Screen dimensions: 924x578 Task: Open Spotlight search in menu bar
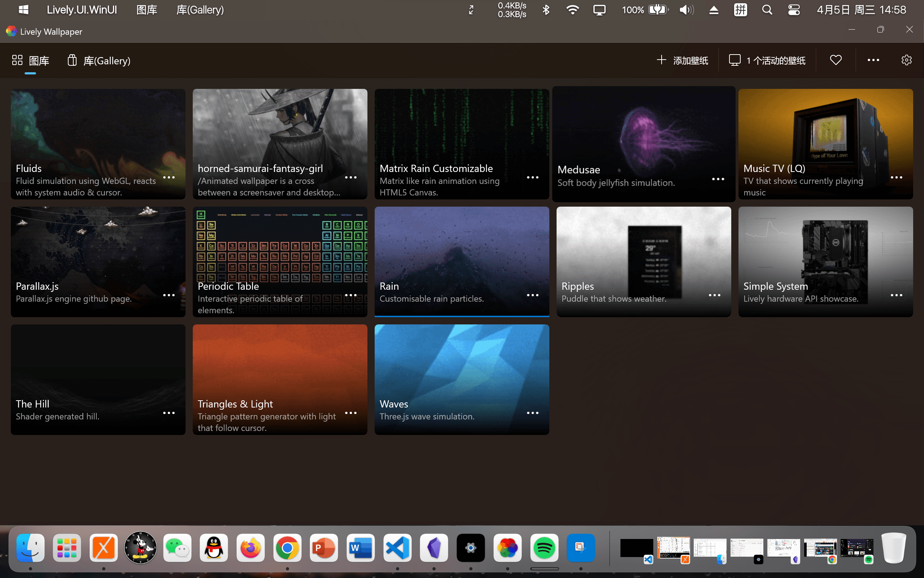pyautogui.click(x=767, y=9)
